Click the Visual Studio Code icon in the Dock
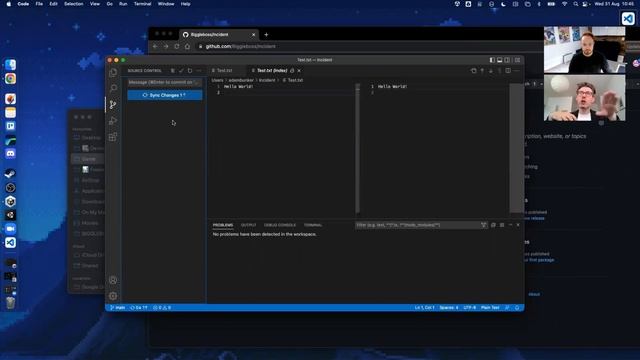The image size is (640, 360). 11,242
